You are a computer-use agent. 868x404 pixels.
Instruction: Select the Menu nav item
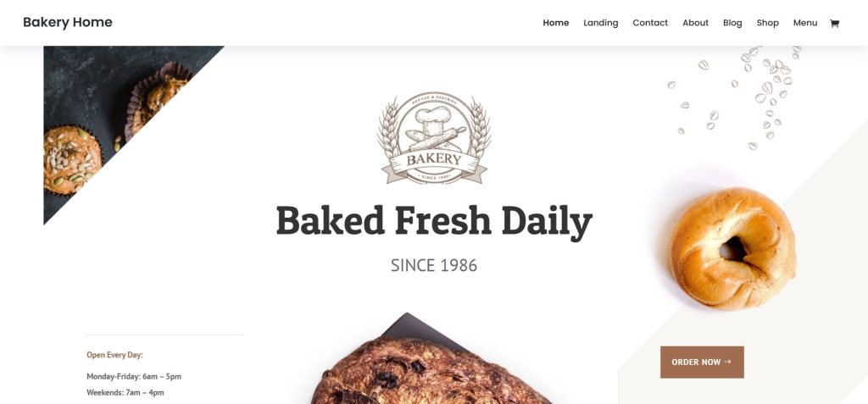[805, 23]
